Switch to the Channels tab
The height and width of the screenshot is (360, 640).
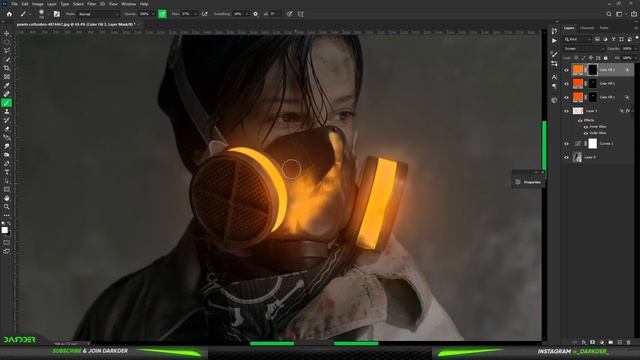coord(587,28)
